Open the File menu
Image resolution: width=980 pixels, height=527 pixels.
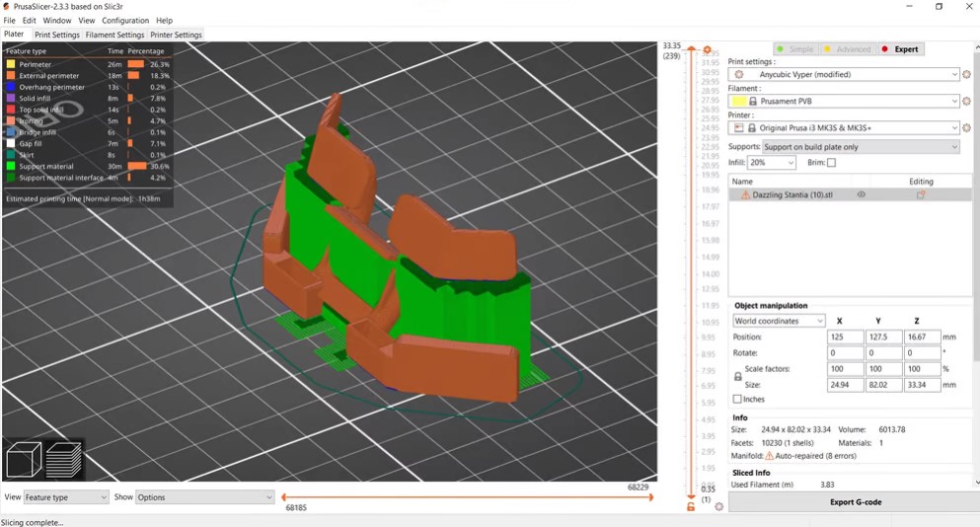coord(9,21)
